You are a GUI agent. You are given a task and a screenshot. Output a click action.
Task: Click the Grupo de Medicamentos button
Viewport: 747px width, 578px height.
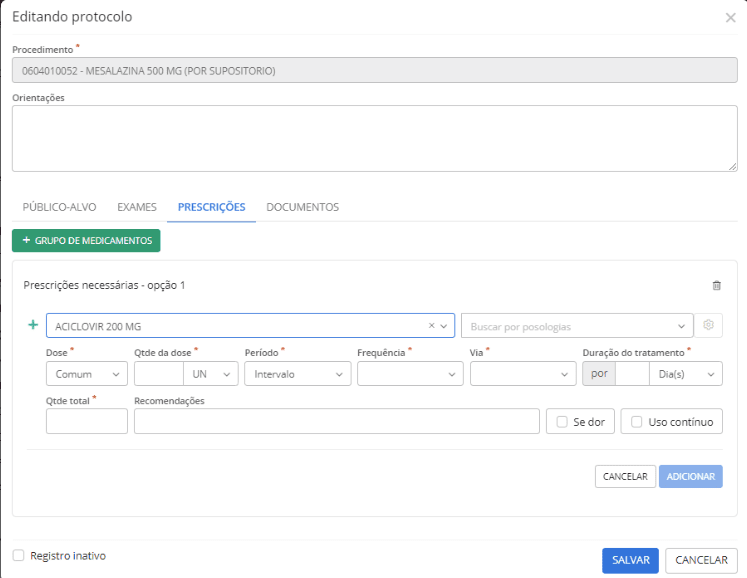tap(86, 241)
